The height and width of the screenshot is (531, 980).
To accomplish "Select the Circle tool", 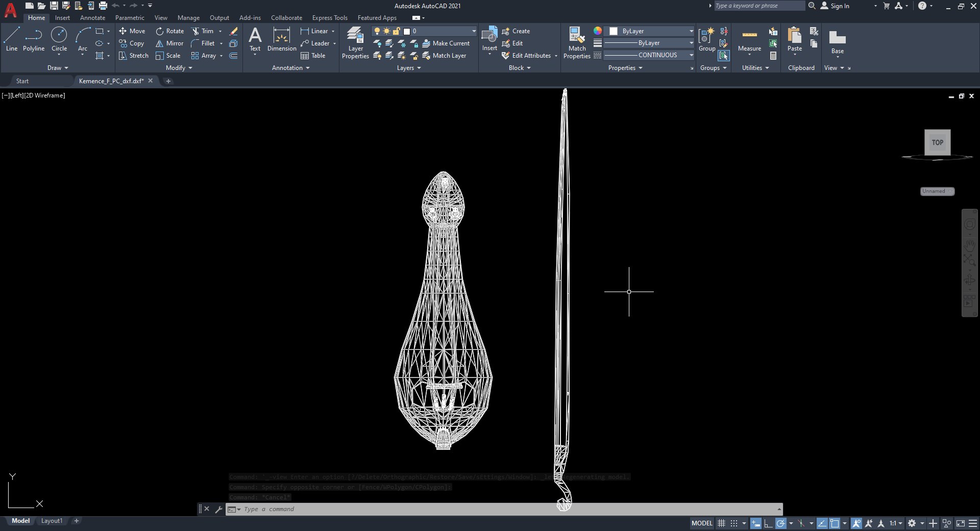I will 59,39.
